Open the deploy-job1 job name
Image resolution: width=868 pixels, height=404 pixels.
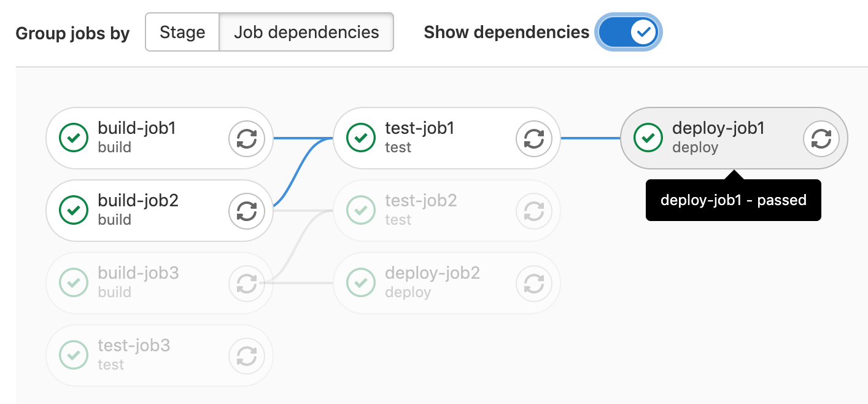[x=718, y=129]
